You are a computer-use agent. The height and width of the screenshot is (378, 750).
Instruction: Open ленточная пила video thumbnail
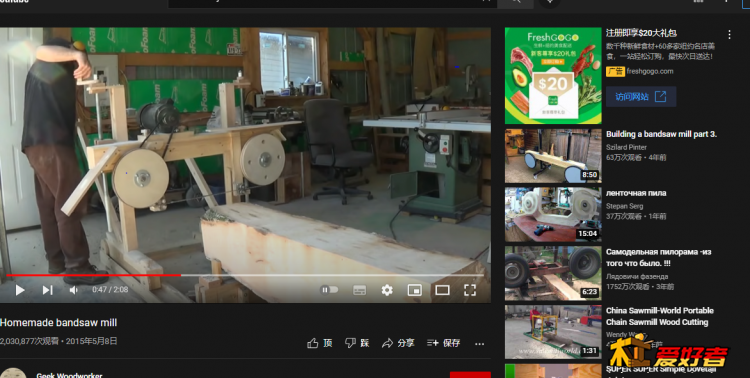(x=553, y=214)
